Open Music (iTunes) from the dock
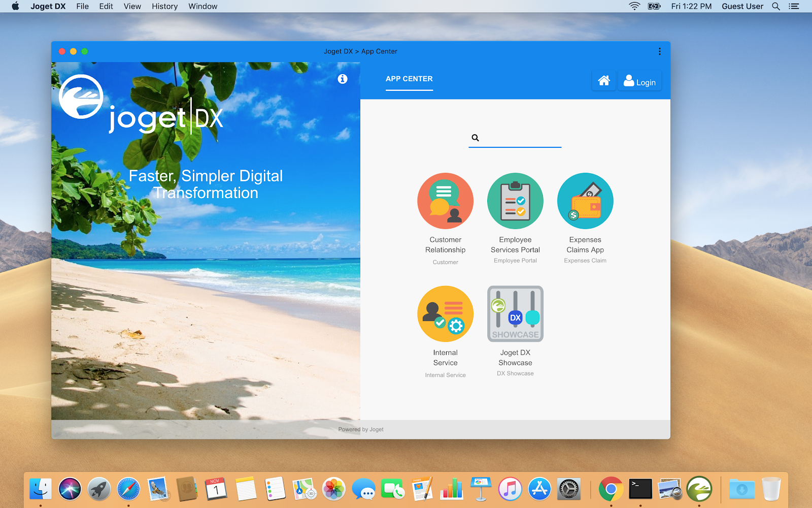812x508 pixels. [510, 489]
